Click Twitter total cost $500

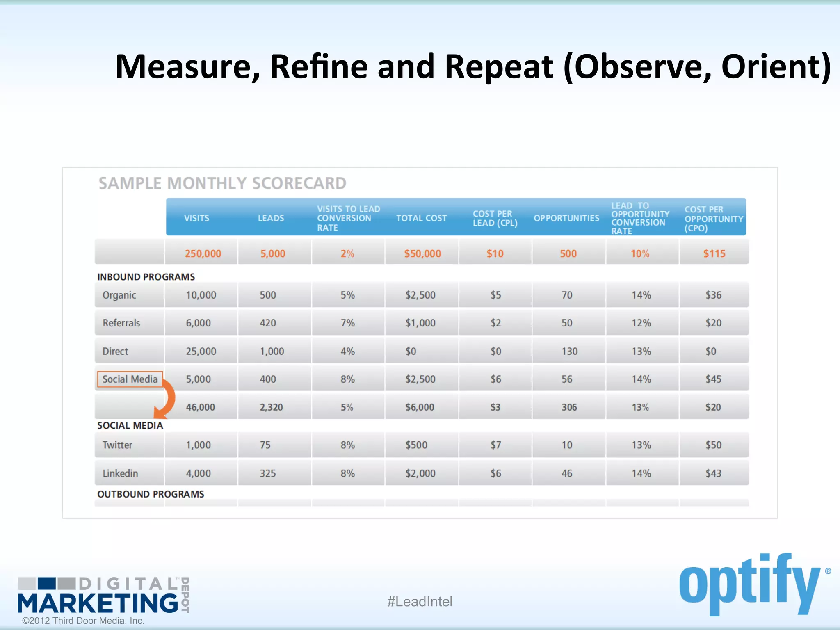[416, 445]
